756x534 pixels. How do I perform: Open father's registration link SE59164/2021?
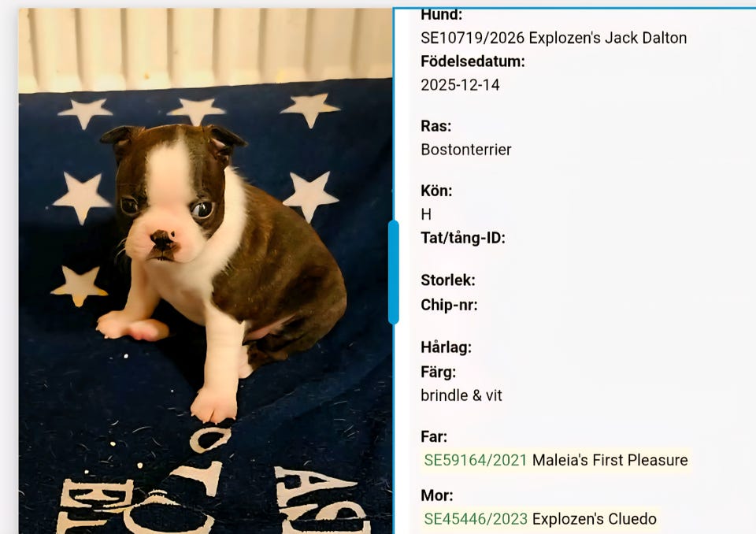point(476,460)
